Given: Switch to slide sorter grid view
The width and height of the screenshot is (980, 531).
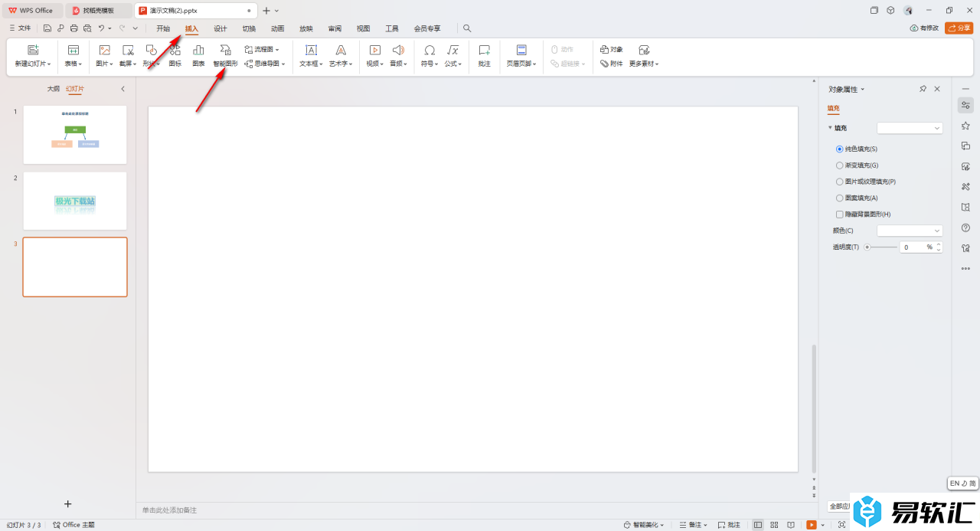Looking at the screenshot, I should click(774, 525).
